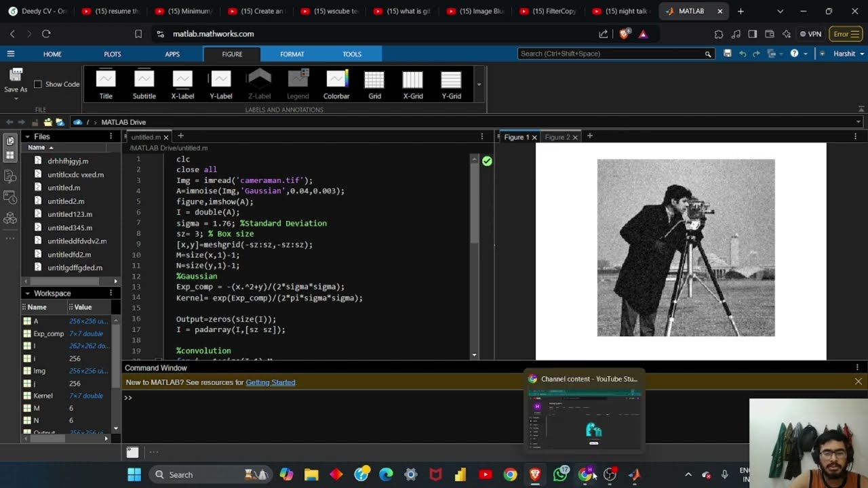Click the browser address bar URL
868x488 pixels.
(x=213, y=34)
